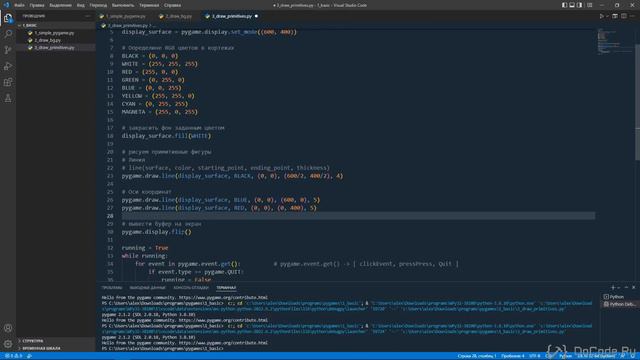Click the breadcrumb 3_draw_primitives.py path
The width and height of the screenshot is (640, 360).
[x=128, y=26]
